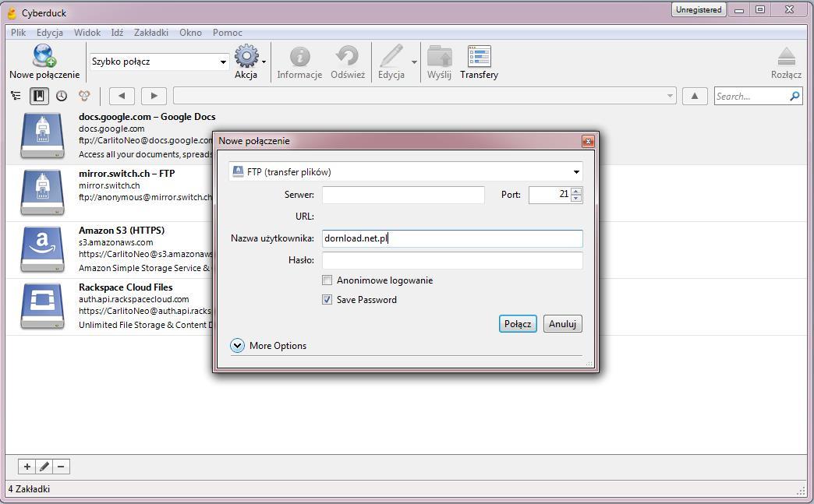The width and height of the screenshot is (814, 504).
Task: Expand the More Options section
Action: [x=237, y=345]
